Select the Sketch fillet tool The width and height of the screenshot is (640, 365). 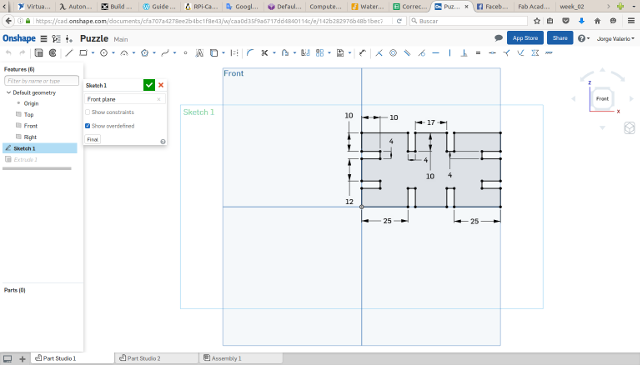tap(250, 53)
